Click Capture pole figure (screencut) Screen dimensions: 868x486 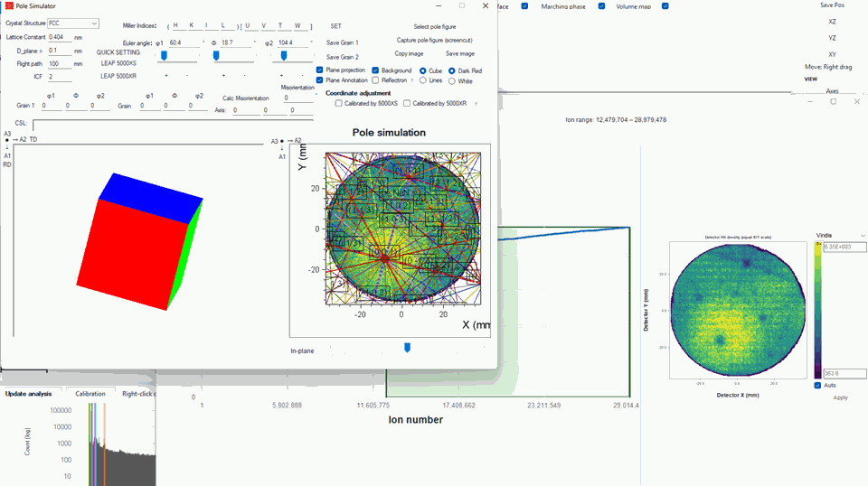tap(435, 41)
